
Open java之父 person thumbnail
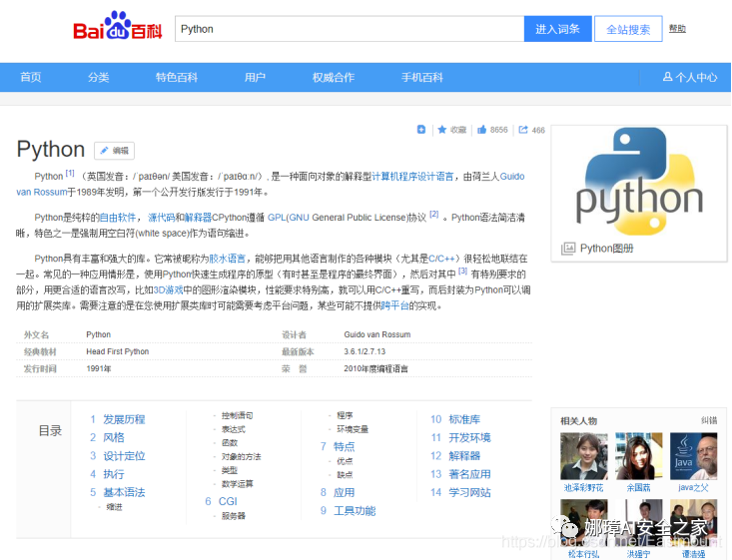click(x=693, y=456)
